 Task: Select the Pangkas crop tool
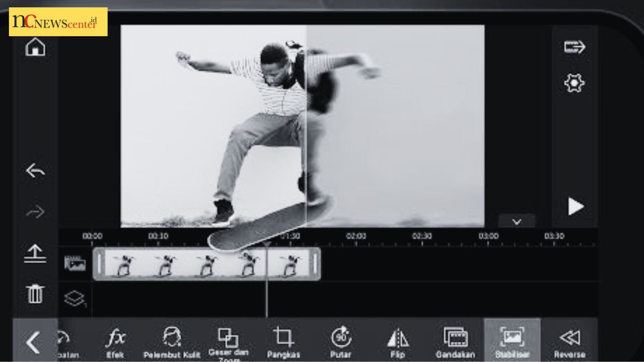(283, 343)
